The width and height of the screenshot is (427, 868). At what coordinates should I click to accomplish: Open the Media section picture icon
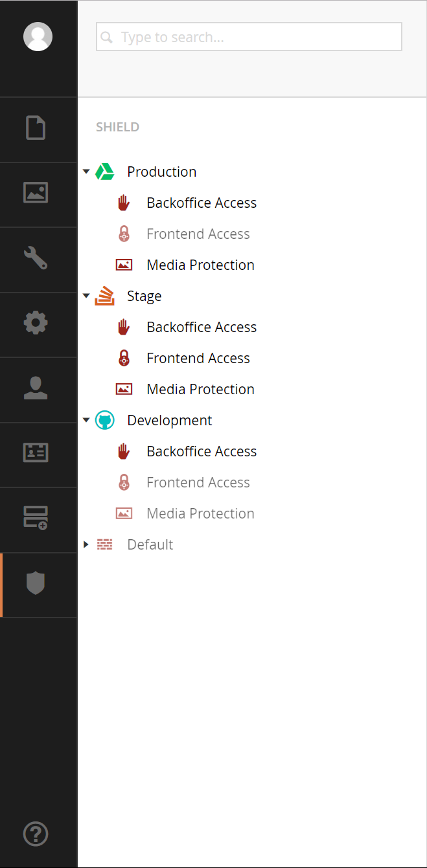36,192
